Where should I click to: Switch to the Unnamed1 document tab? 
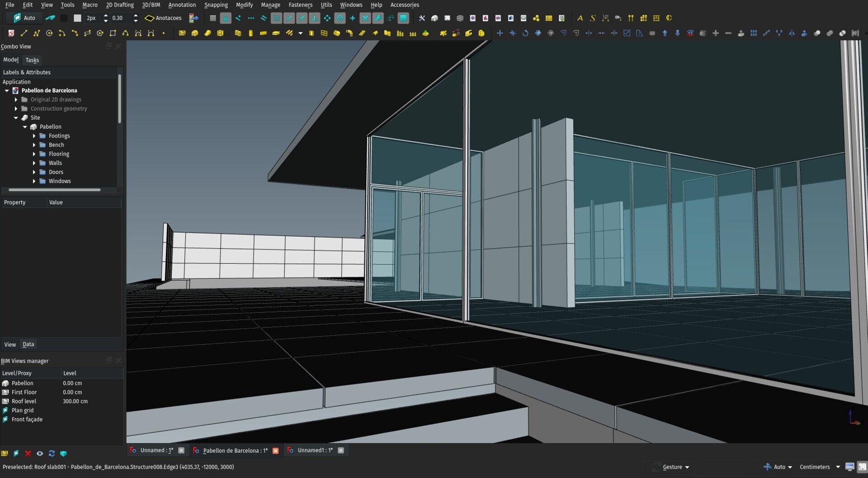pos(315,450)
